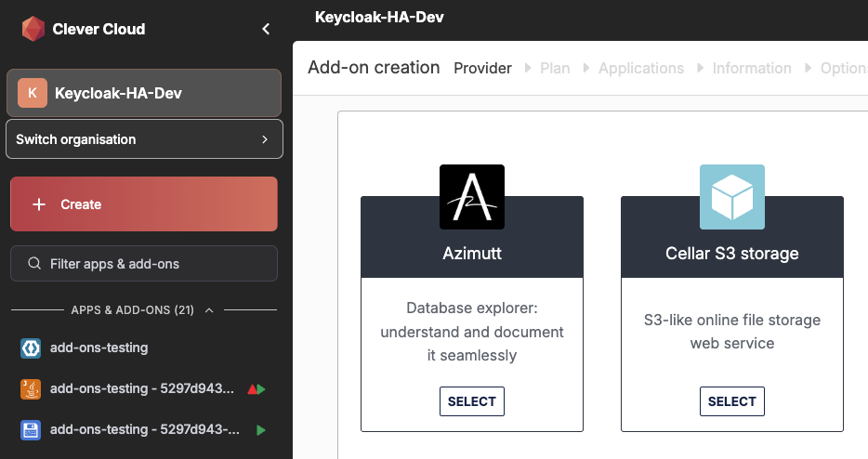868x459 pixels.
Task: Click the 'S3-like online file storage' description
Action: tap(731, 331)
